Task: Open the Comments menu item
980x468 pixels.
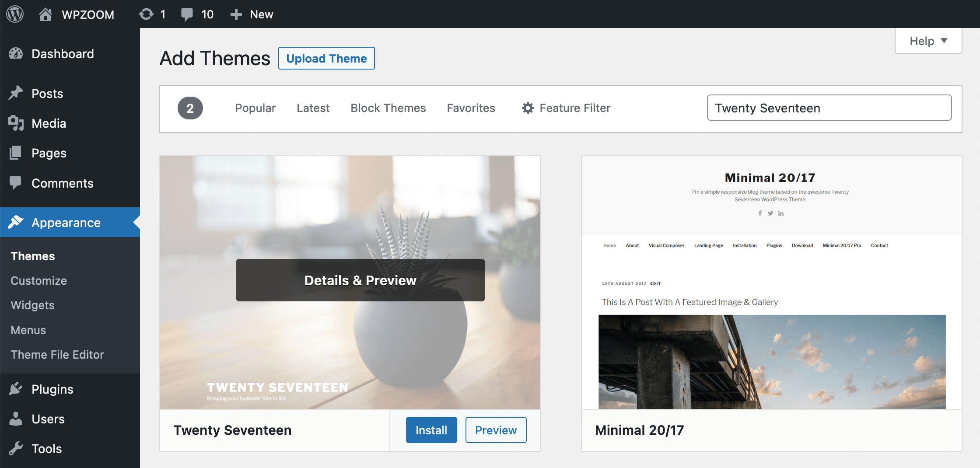Action: pyautogui.click(x=70, y=183)
